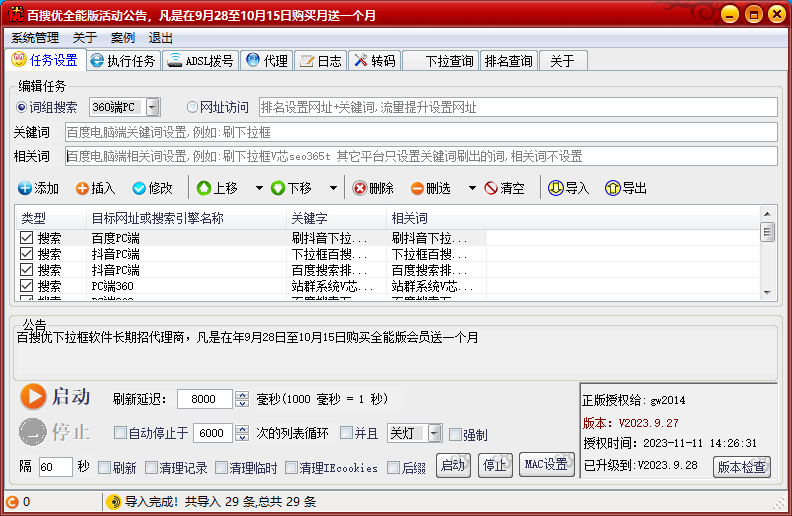Viewport: 792px width, 516px height.
Task: Switch to the ADSL拨号 tab
Action: point(201,61)
